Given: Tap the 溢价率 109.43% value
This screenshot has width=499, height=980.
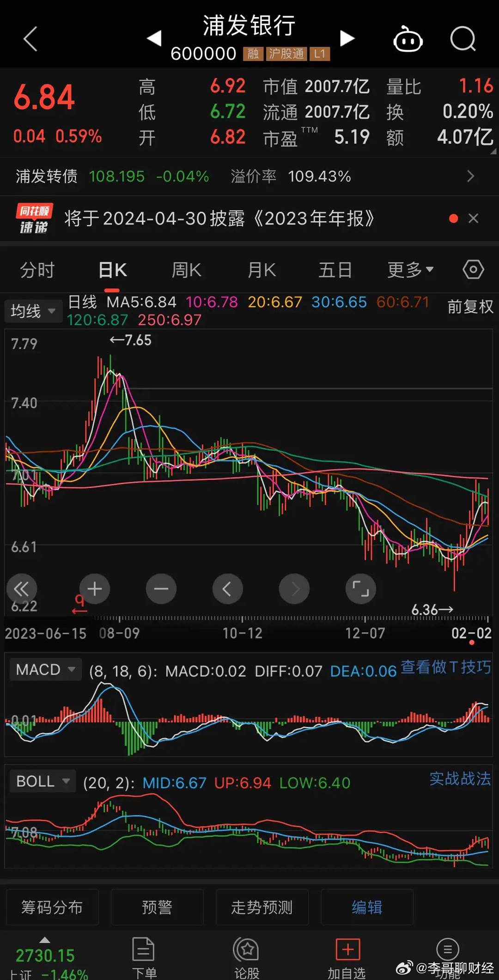Looking at the screenshot, I should [319, 176].
